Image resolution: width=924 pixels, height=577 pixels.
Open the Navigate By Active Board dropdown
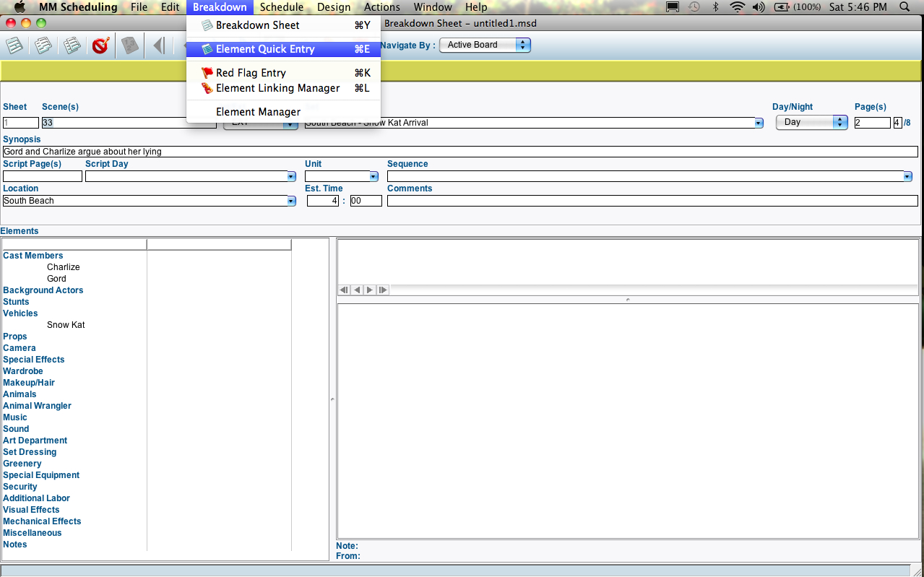(x=485, y=45)
